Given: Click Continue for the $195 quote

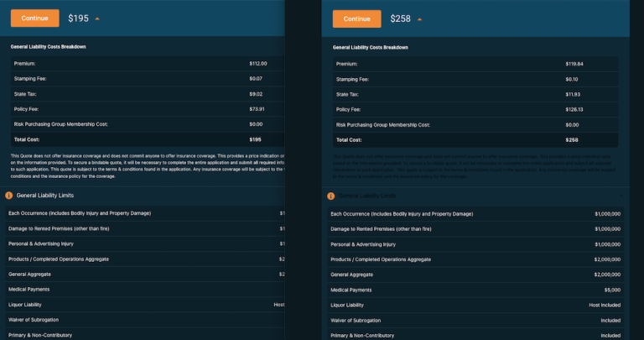Looking at the screenshot, I should [x=34, y=18].
